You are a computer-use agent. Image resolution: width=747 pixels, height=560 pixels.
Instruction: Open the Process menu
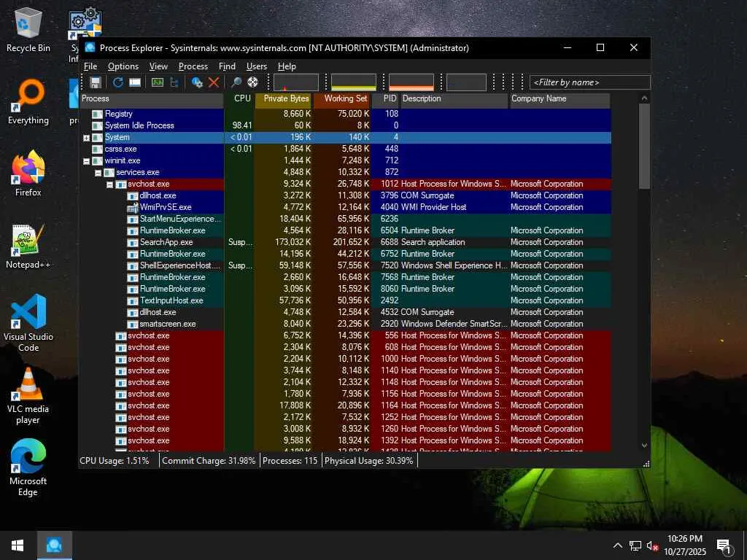(193, 66)
